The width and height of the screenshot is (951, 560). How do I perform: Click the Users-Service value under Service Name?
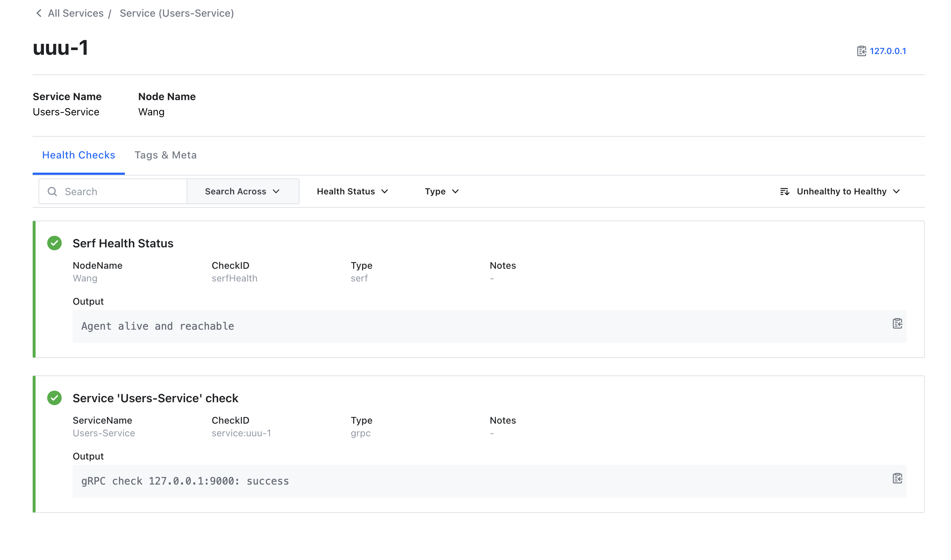[66, 112]
